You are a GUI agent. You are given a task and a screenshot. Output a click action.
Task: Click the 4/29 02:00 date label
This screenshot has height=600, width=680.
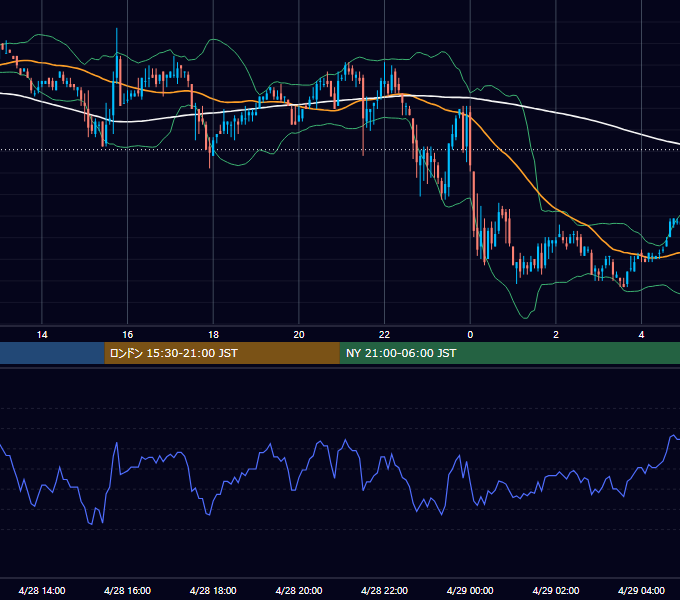coord(556,590)
